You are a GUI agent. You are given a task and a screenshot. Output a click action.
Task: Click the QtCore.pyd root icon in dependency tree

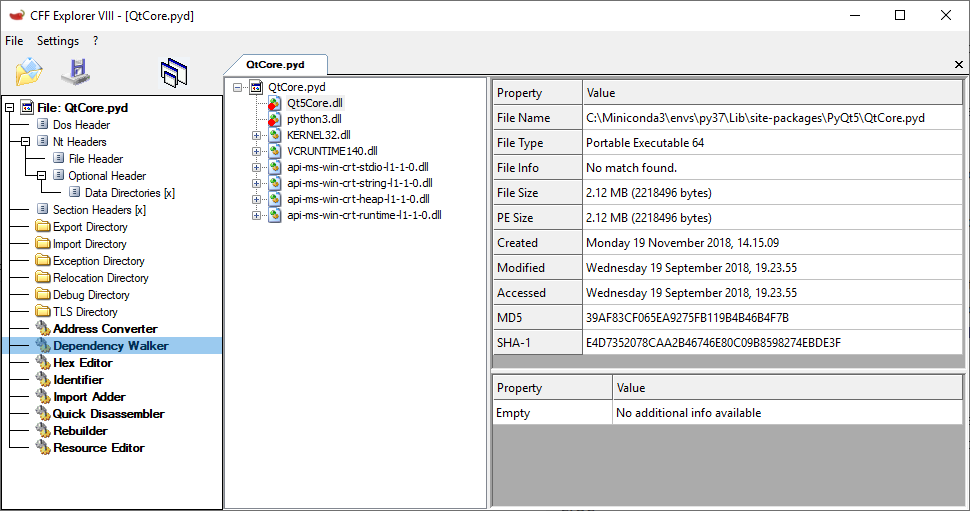(x=256, y=87)
